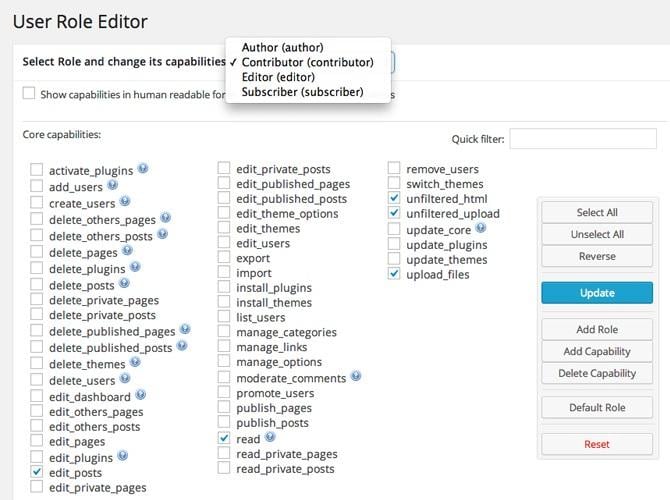Pick Subscriber (subscriber) role option
Screen dimensions: 670x500
[x=302, y=92]
